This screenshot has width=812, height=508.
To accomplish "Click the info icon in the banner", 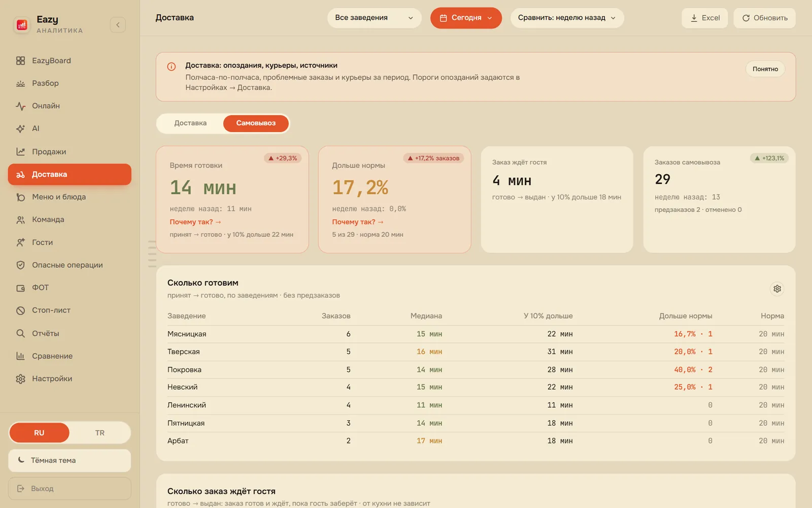I will (172, 67).
